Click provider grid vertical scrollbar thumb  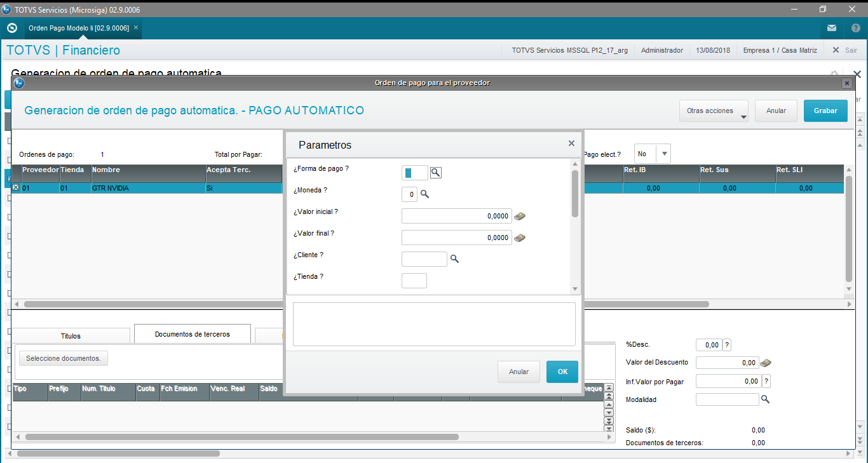(849, 229)
